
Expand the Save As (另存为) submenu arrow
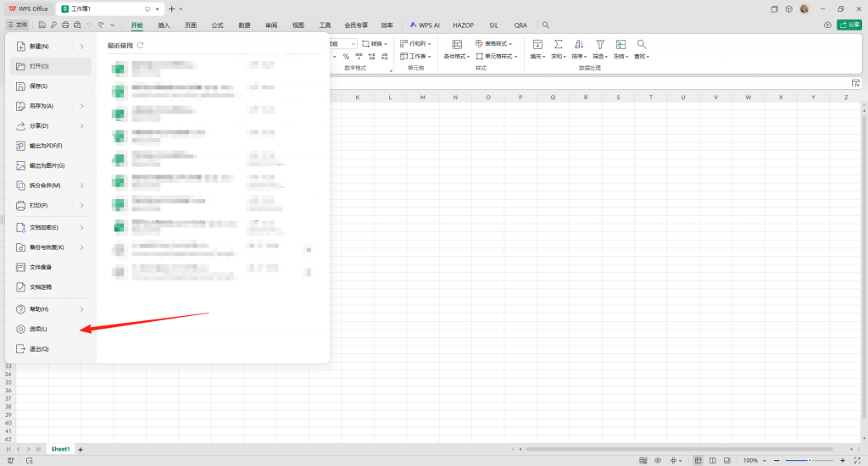[x=81, y=106]
